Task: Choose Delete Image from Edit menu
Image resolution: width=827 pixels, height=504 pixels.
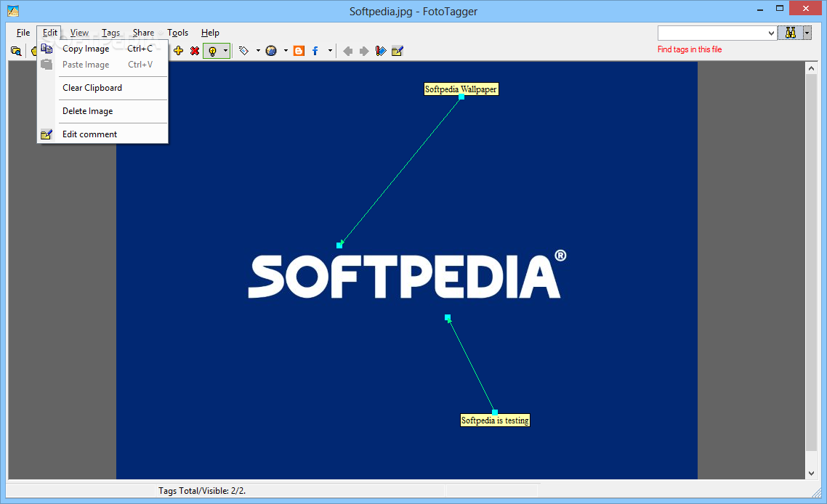Action: [103, 110]
